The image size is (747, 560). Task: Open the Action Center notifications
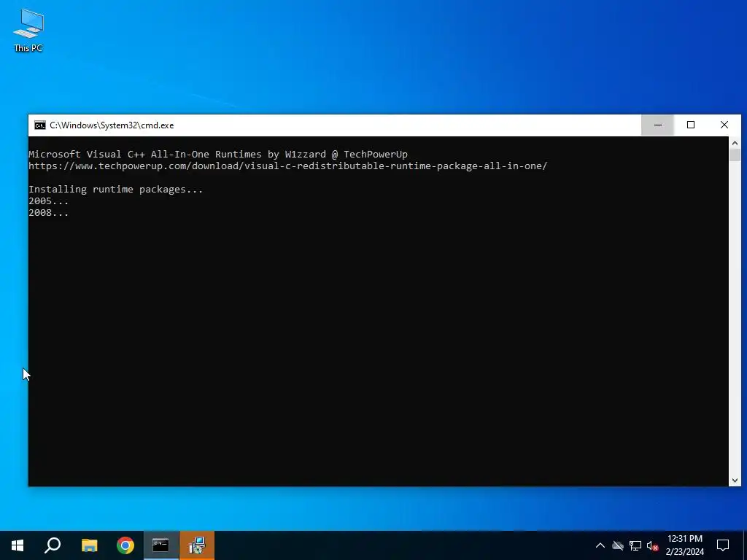723,545
